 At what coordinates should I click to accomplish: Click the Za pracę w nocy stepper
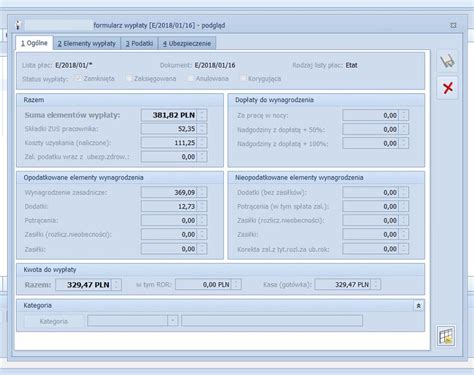[x=404, y=115]
